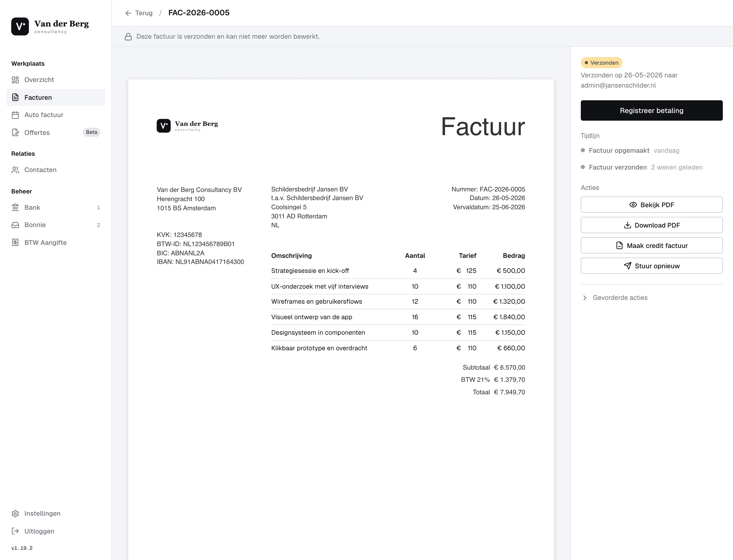The width and height of the screenshot is (733, 560).
Task: Open BTW Aangifte in the sidebar
Action: tap(56, 243)
